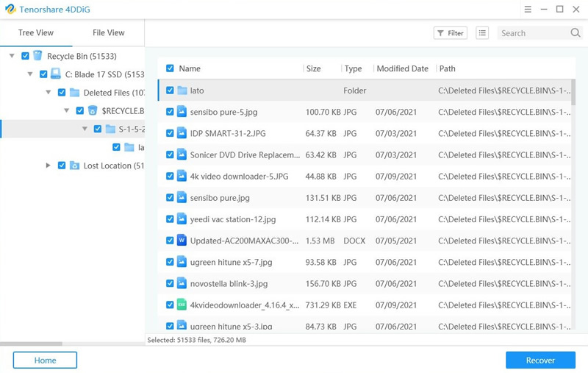Screen dimensions: 588x373
Task: Click image icon of novostella blink-3.jpg
Action: coord(182,283)
